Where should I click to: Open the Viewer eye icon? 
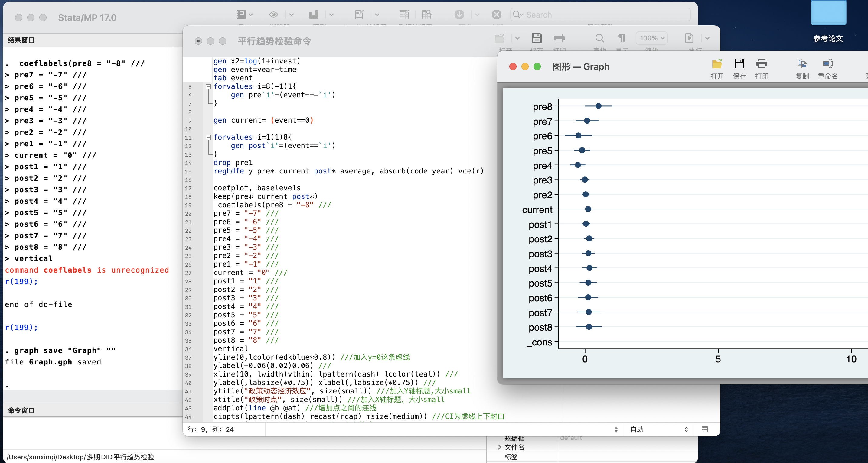tap(274, 15)
